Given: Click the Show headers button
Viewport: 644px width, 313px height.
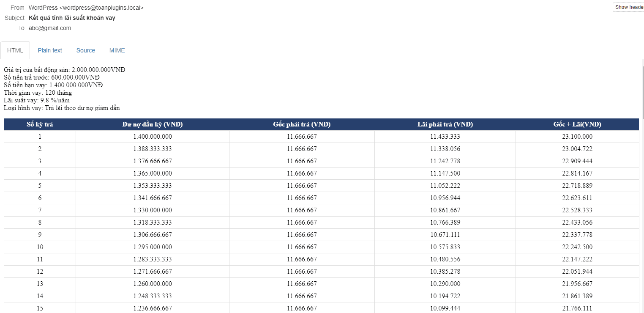Looking at the screenshot, I should pos(629,7).
